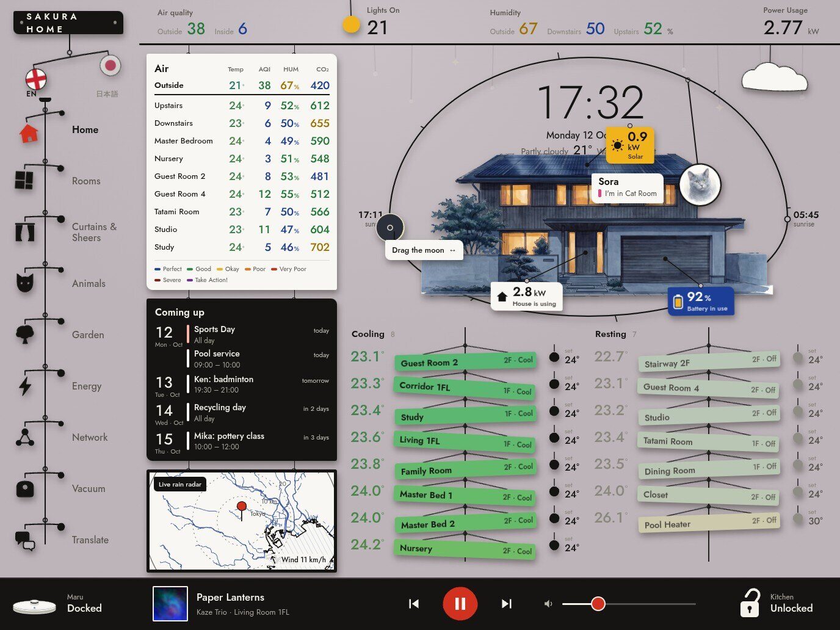Toggle the Guest Room 2 cooling bar

(x=465, y=361)
